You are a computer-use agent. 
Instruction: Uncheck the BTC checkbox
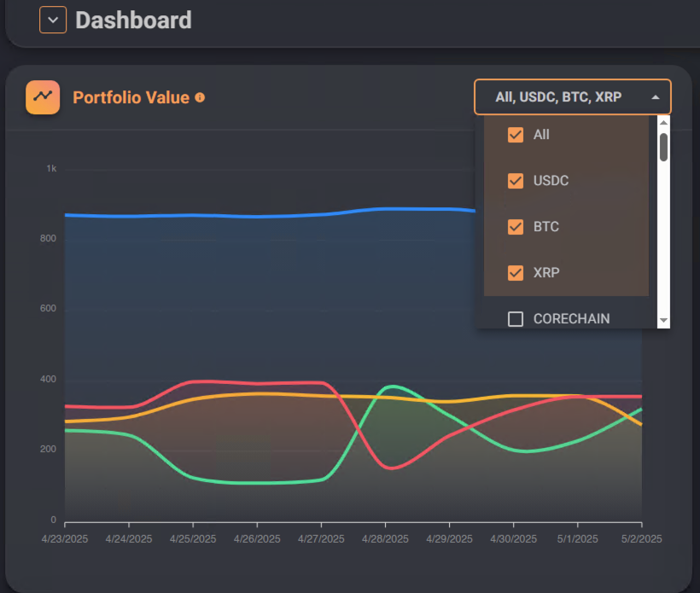(516, 227)
